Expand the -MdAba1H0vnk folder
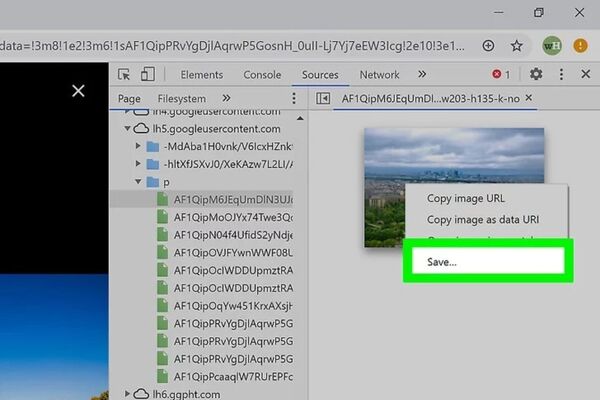Screen dimensions: 600x400 tap(139, 147)
